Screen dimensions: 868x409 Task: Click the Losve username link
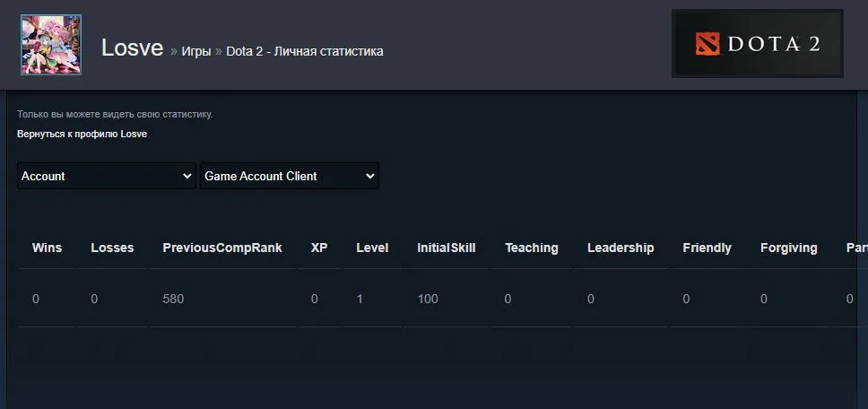[x=133, y=48]
